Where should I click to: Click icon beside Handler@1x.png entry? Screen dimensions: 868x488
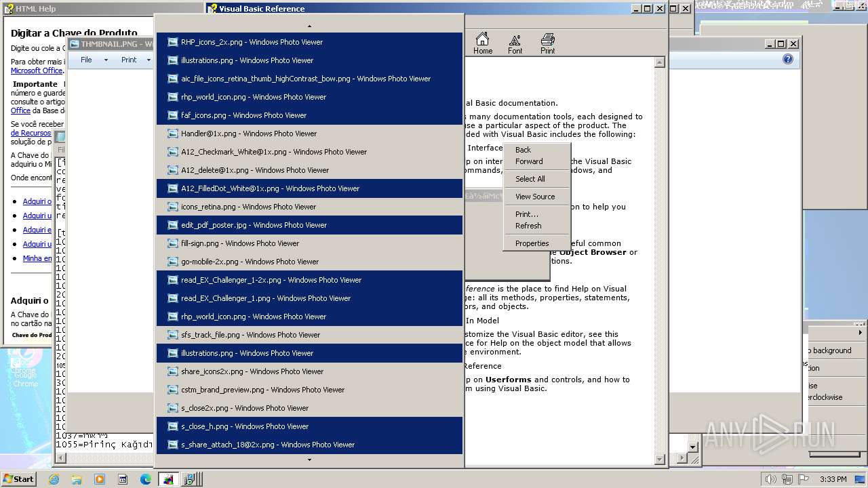coord(172,134)
